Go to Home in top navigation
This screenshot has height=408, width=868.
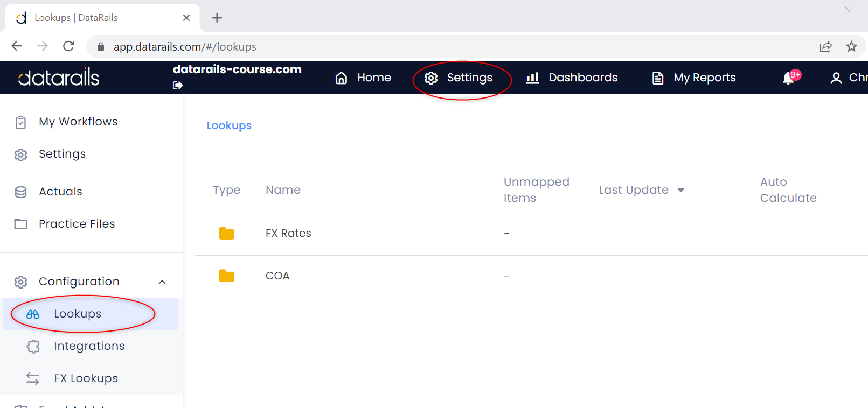[x=363, y=78]
